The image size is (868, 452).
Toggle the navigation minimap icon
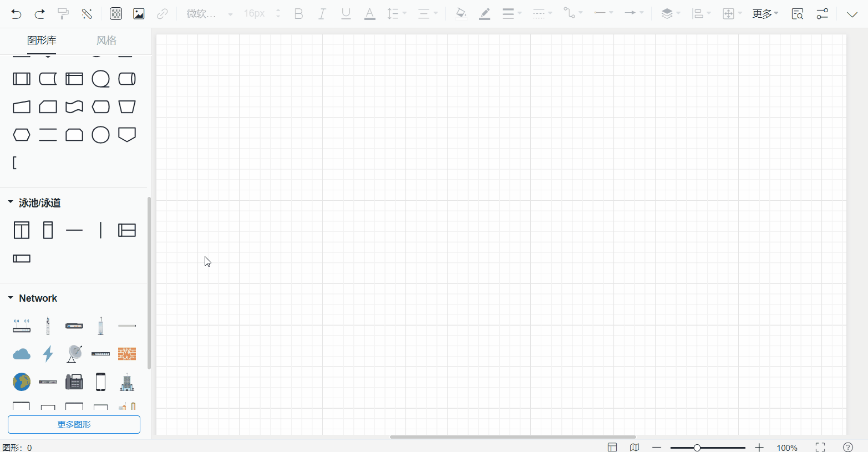click(634, 447)
